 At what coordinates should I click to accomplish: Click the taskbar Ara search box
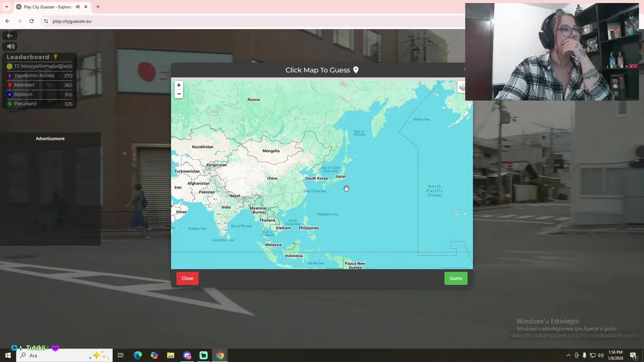tap(64, 355)
